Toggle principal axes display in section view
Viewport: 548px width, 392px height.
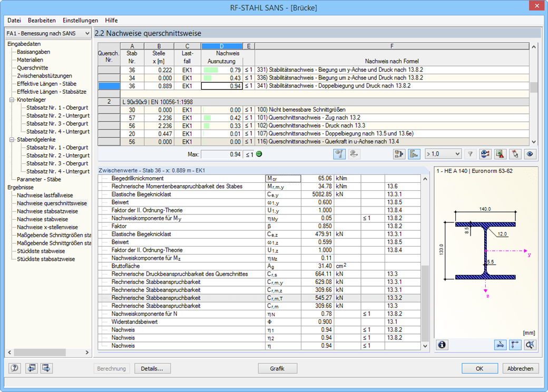coord(515,345)
